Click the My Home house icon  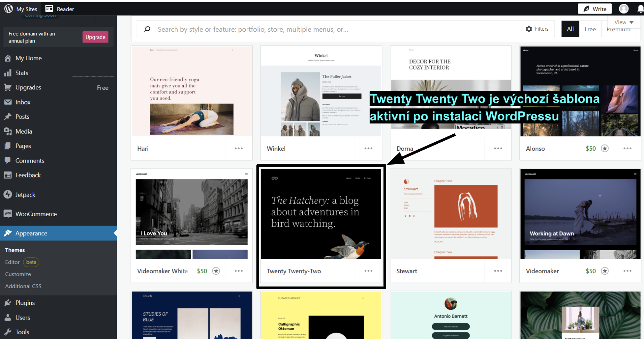8,58
